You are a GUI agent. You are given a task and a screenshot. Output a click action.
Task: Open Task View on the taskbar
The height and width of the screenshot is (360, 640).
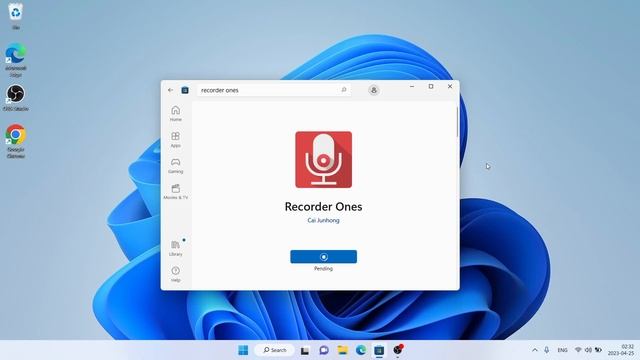click(305, 350)
